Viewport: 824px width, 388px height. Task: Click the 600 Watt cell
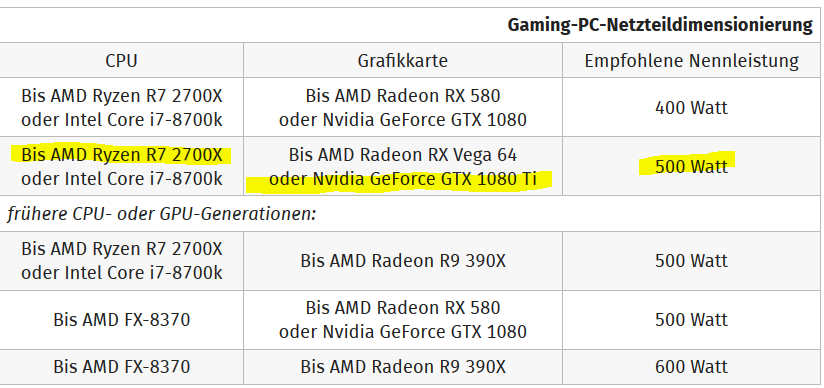[692, 366]
